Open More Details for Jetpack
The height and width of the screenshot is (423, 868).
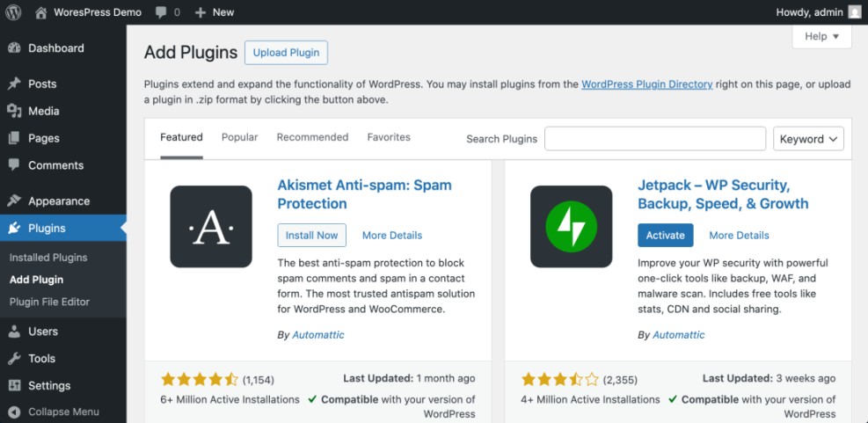coord(739,236)
